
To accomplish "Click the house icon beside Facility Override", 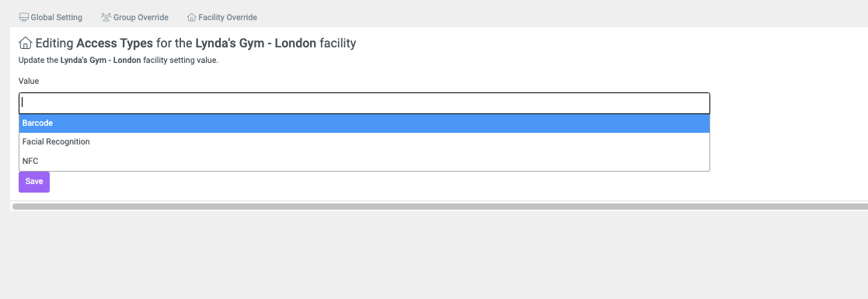I will [191, 17].
